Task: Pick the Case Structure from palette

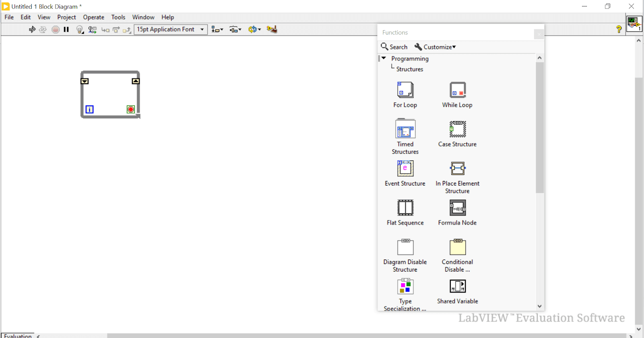Action: pyautogui.click(x=457, y=130)
